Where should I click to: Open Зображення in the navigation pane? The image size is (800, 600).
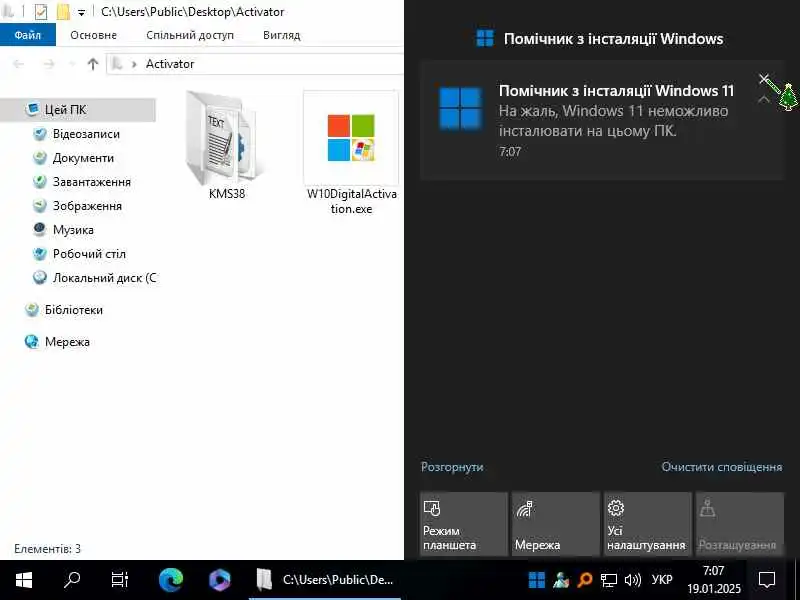87,206
